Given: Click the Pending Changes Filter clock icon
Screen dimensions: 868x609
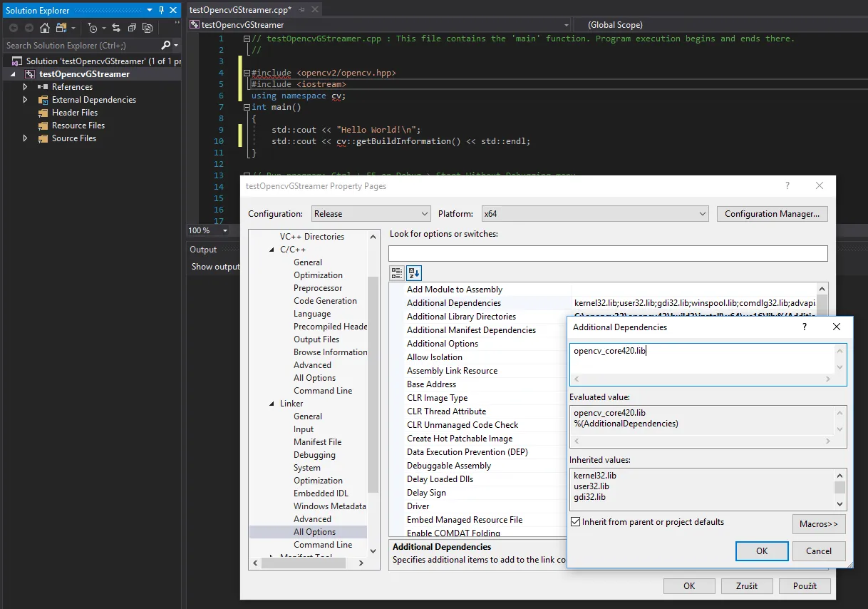Looking at the screenshot, I should [93, 28].
